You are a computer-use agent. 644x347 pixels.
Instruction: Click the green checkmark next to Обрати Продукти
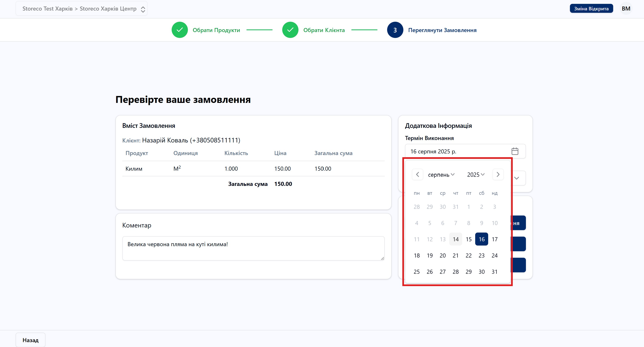[x=180, y=30]
